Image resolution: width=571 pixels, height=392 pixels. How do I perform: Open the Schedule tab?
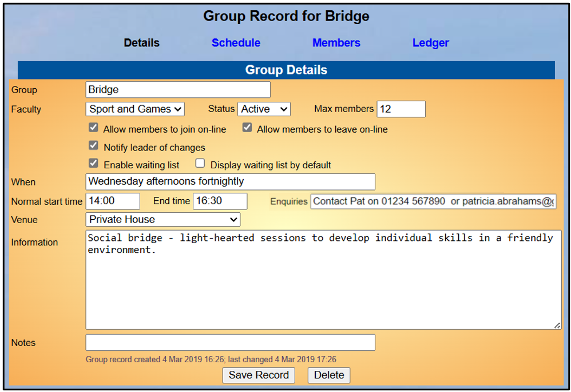(236, 42)
